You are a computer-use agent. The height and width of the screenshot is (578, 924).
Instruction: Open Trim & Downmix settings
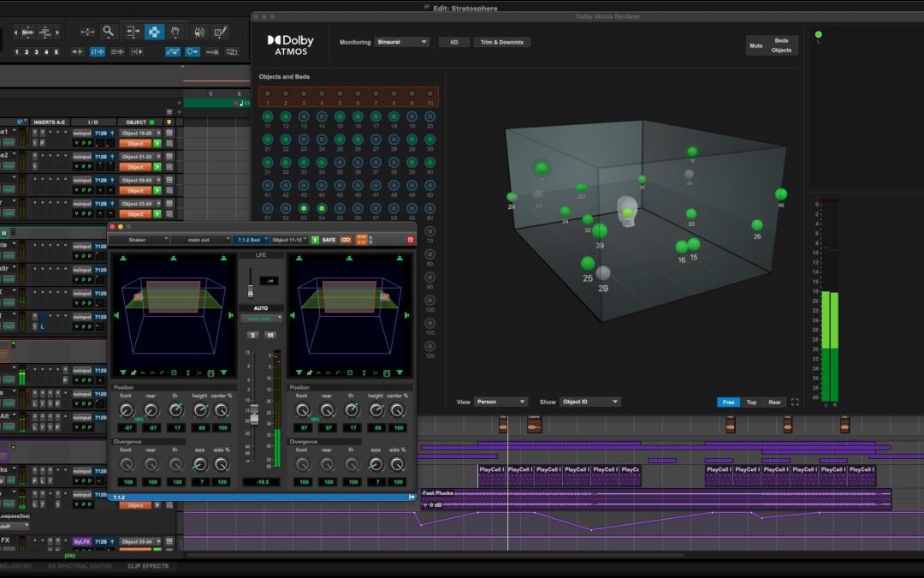coord(502,42)
